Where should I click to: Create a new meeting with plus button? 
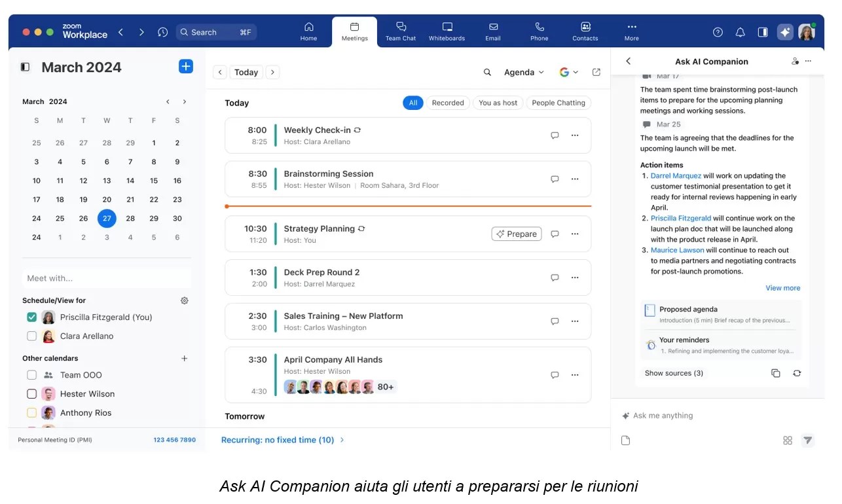coord(186,66)
